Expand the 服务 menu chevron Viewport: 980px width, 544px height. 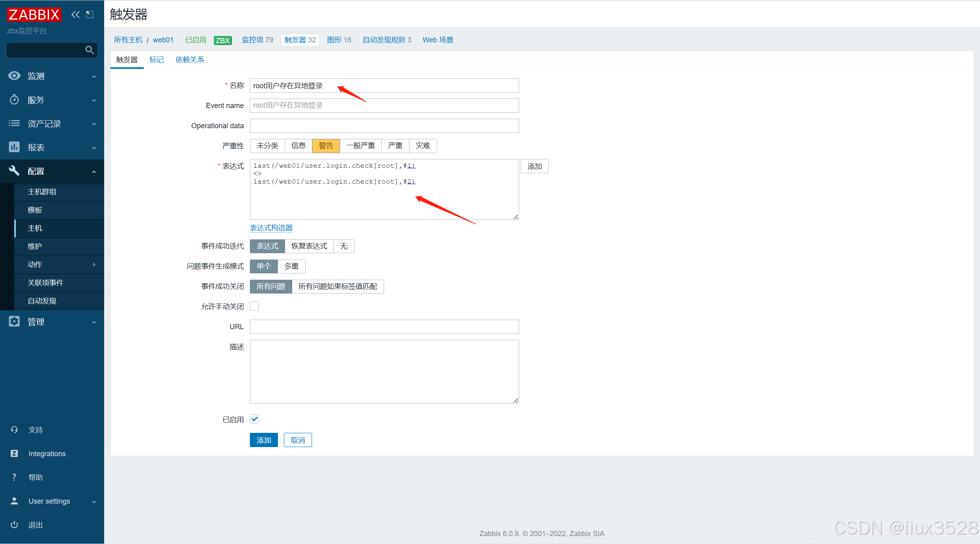click(94, 100)
